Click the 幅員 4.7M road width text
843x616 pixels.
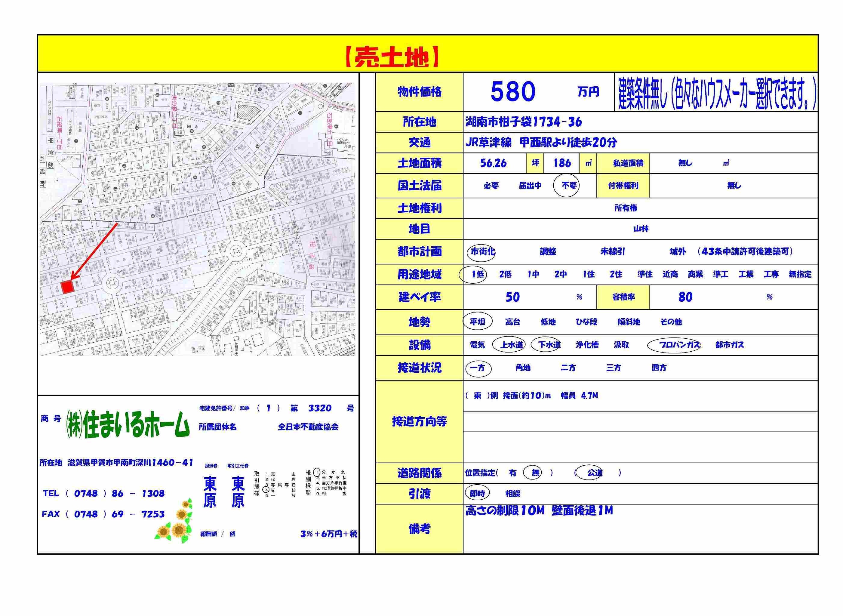(x=580, y=396)
